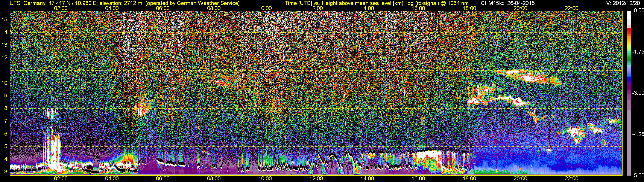The image size is (644, 182).
Task: Click the 6. km height axis label
Action: (x=6, y=134)
